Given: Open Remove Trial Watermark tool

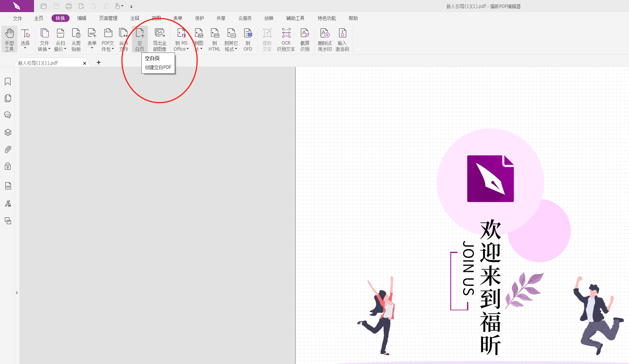Looking at the screenshot, I should pos(324,39).
